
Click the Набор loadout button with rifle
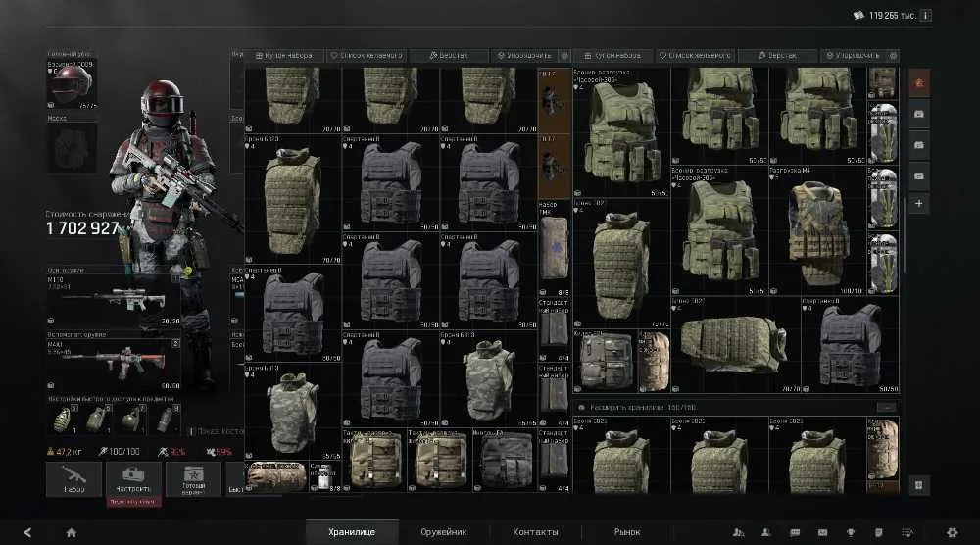(x=73, y=479)
